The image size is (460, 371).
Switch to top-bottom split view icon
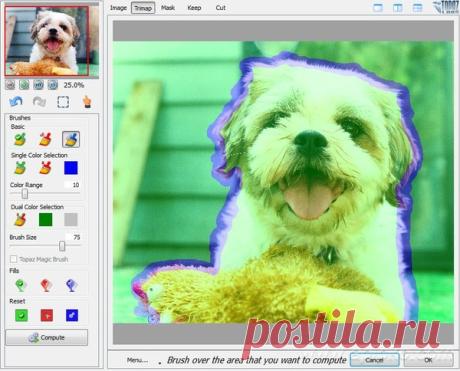pos(417,8)
